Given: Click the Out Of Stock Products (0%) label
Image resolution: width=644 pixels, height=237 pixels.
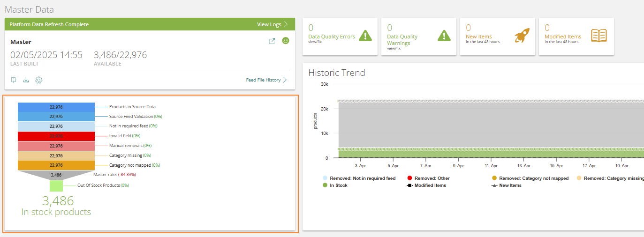Looking at the screenshot, I should (x=103, y=185).
